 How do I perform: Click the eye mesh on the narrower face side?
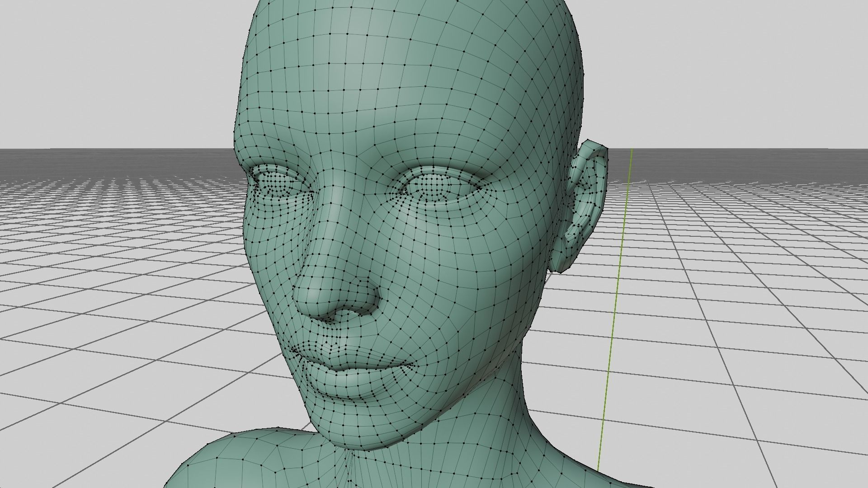[276, 183]
